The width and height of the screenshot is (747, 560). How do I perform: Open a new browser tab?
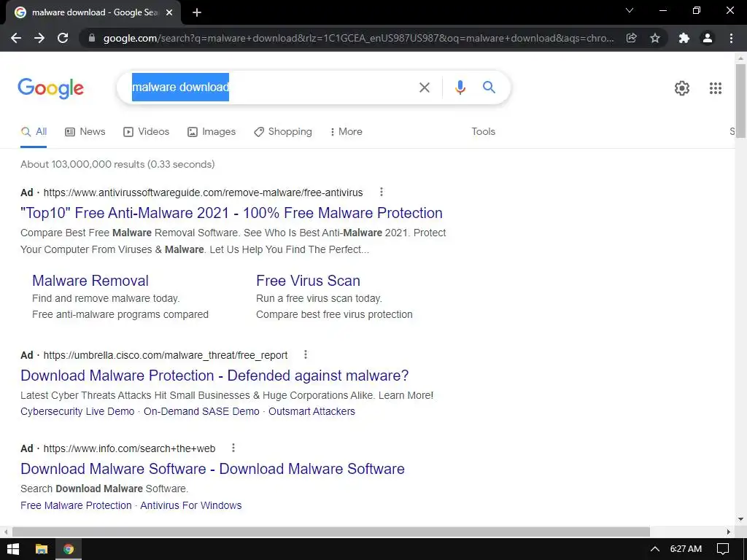point(197,12)
